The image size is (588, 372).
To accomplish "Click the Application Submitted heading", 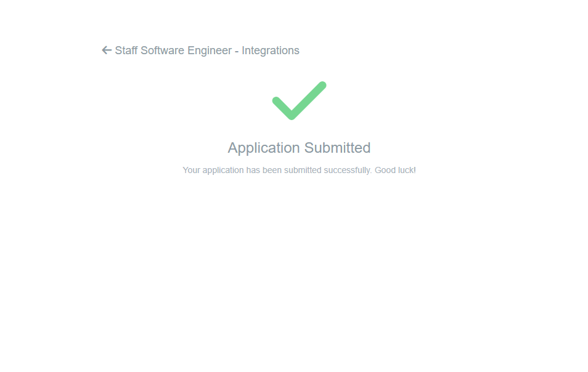I will click(299, 148).
